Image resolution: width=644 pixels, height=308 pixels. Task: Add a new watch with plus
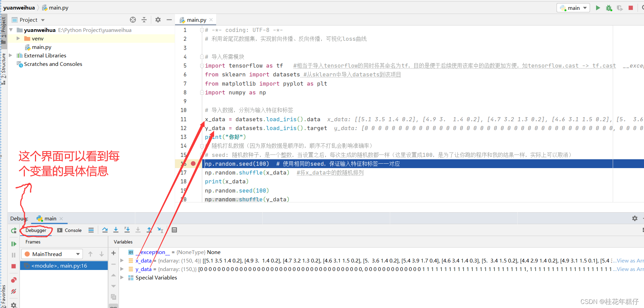pos(114,253)
